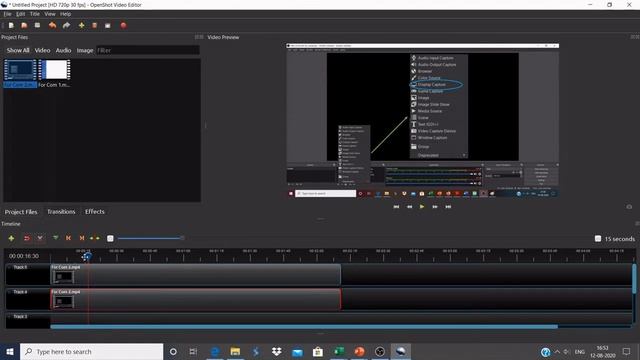Viewport: 640px width, 360px height.
Task: Click the taskbar search box
Action: (x=91, y=351)
